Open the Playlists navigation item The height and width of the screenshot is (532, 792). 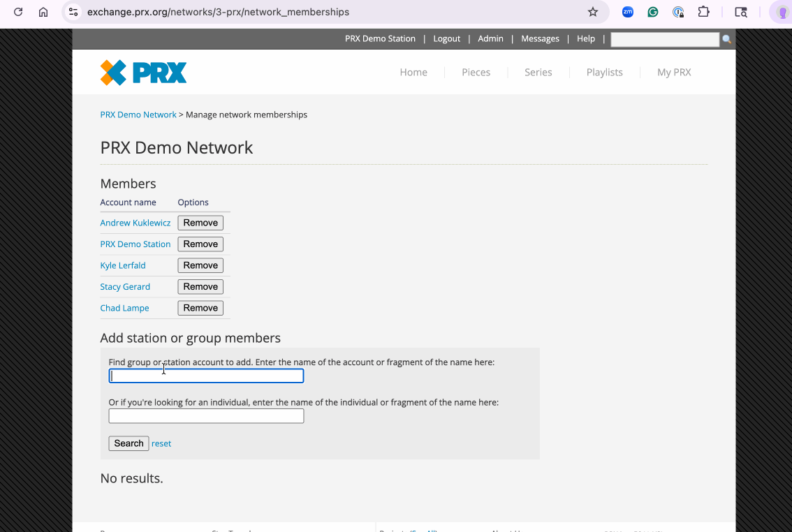604,72
